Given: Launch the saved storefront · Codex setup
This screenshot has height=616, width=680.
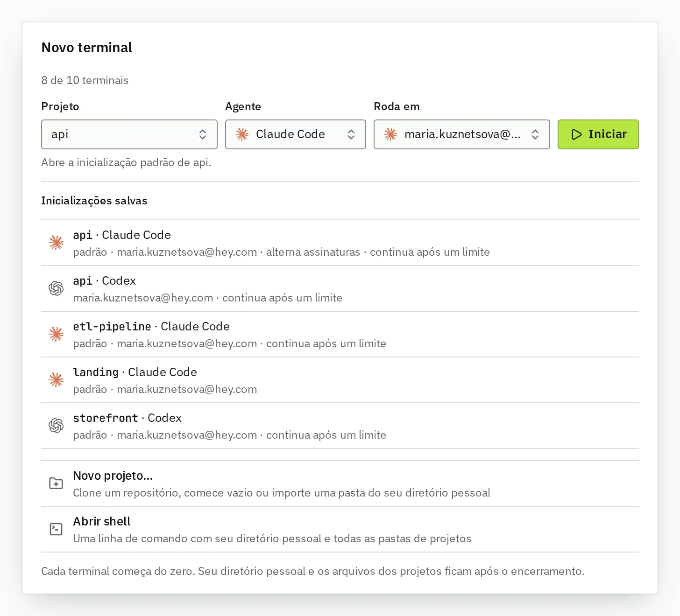Looking at the screenshot, I should coord(340,426).
